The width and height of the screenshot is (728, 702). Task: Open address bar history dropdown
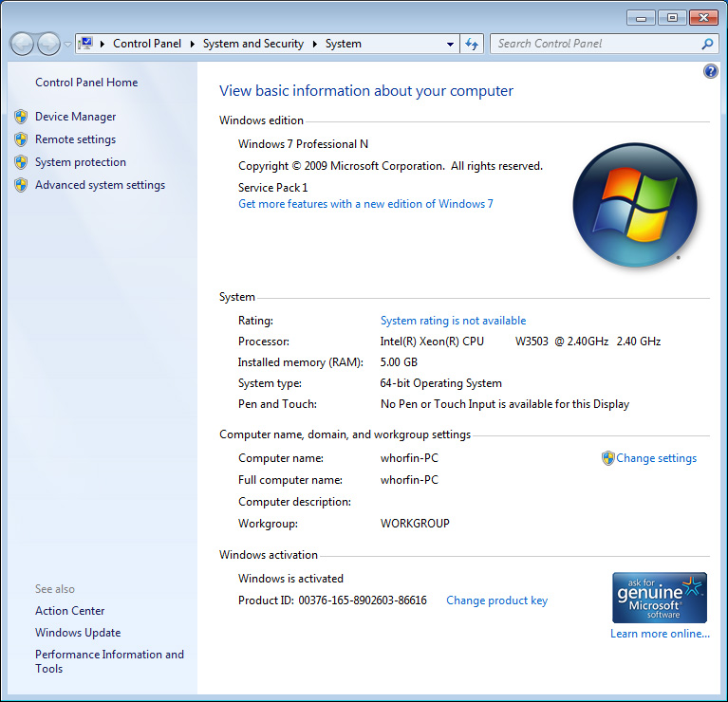tap(450, 44)
